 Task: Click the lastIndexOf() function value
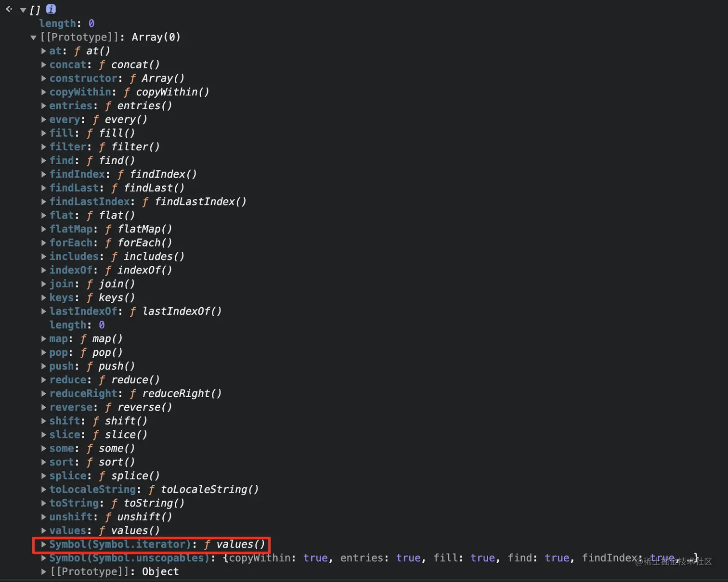click(x=182, y=311)
